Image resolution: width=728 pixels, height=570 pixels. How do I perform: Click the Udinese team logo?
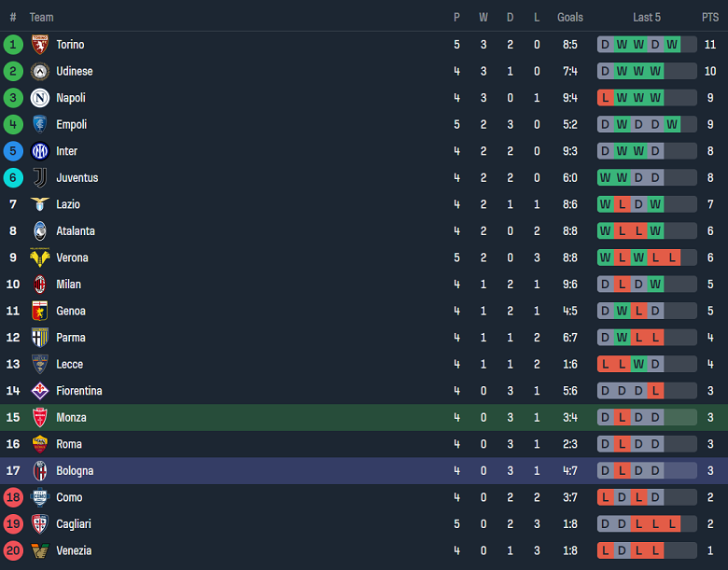pos(39,71)
